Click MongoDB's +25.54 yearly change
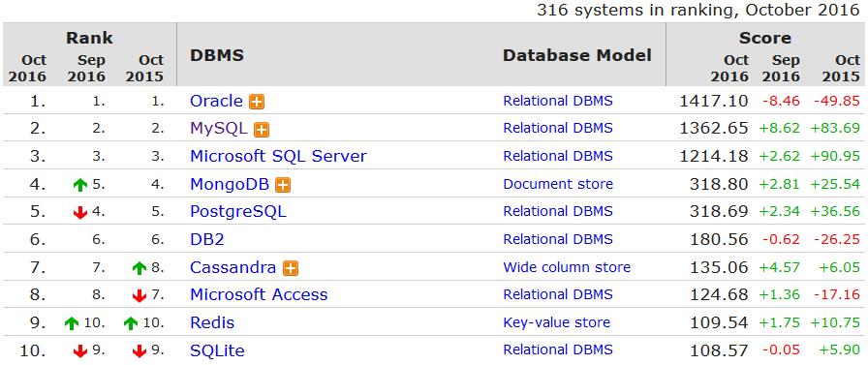 point(835,185)
